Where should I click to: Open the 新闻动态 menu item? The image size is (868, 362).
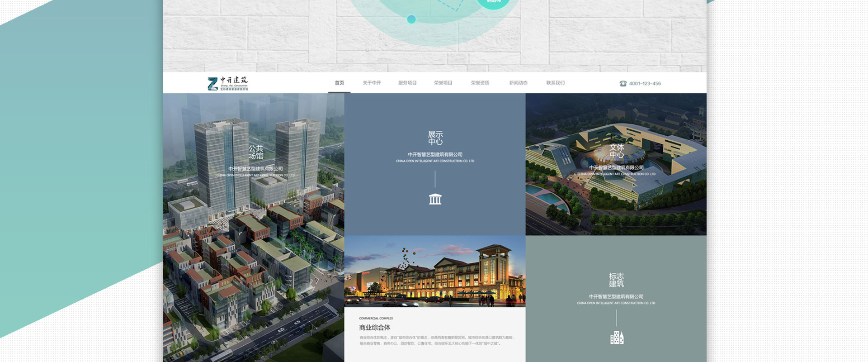click(518, 83)
